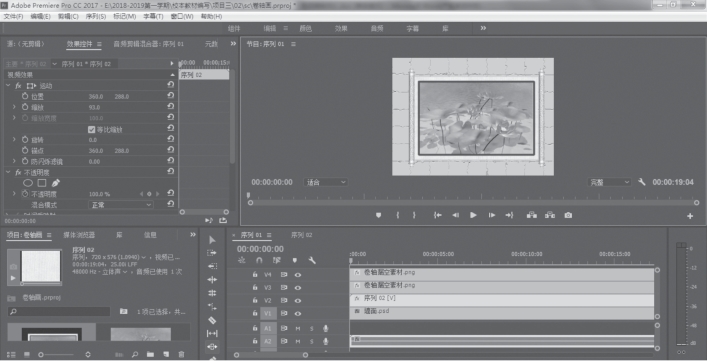Click New Item in project panel

click(x=166, y=355)
